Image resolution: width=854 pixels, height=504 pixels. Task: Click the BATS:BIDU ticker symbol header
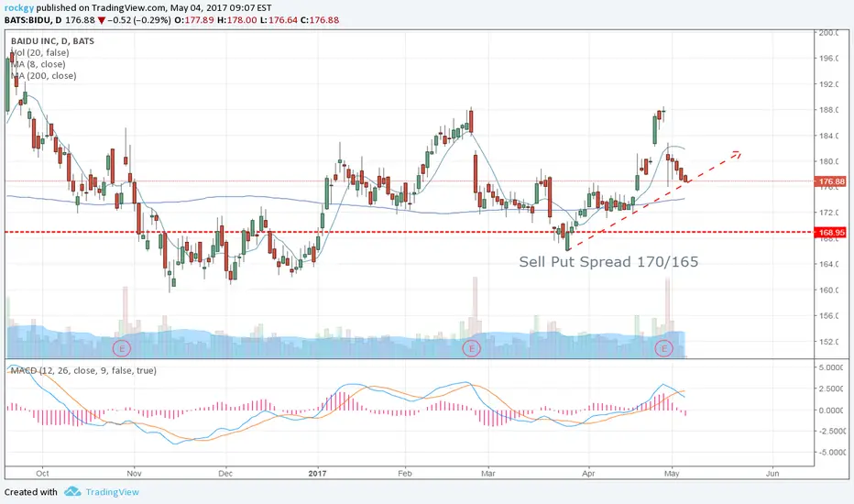click(x=28, y=20)
